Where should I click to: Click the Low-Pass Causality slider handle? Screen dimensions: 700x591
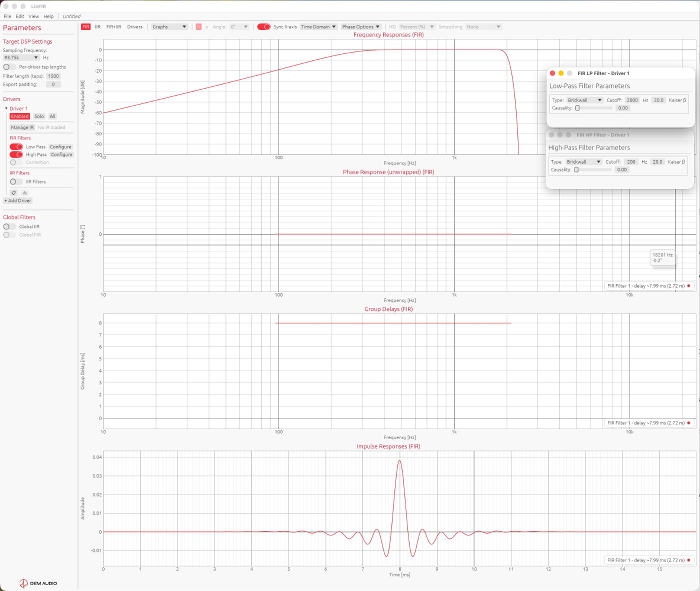pyautogui.click(x=577, y=108)
